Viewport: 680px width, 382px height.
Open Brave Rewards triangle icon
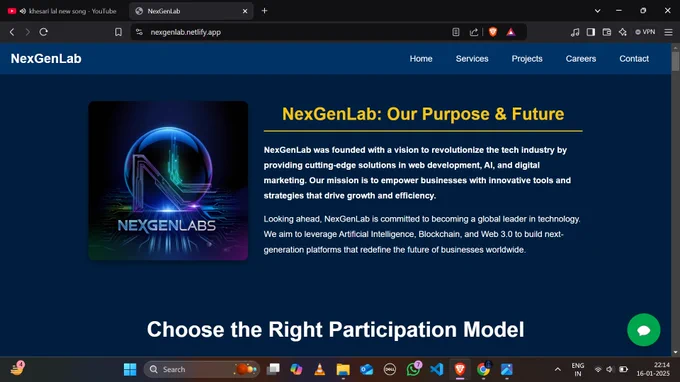click(x=511, y=32)
